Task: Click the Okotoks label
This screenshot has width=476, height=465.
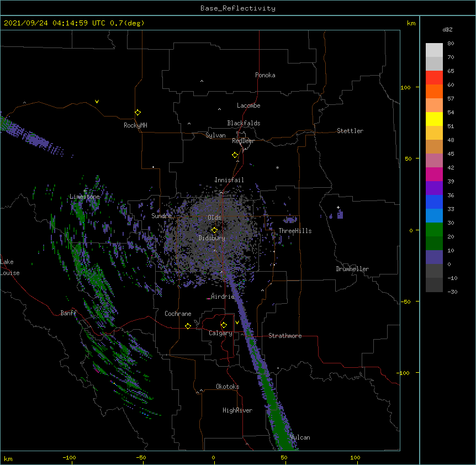Action: [228, 387]
